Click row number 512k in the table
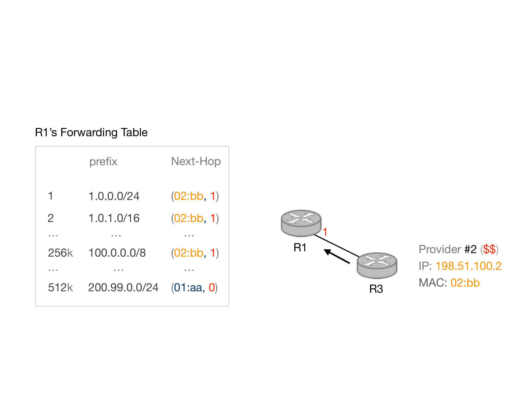 coord(60,288)
